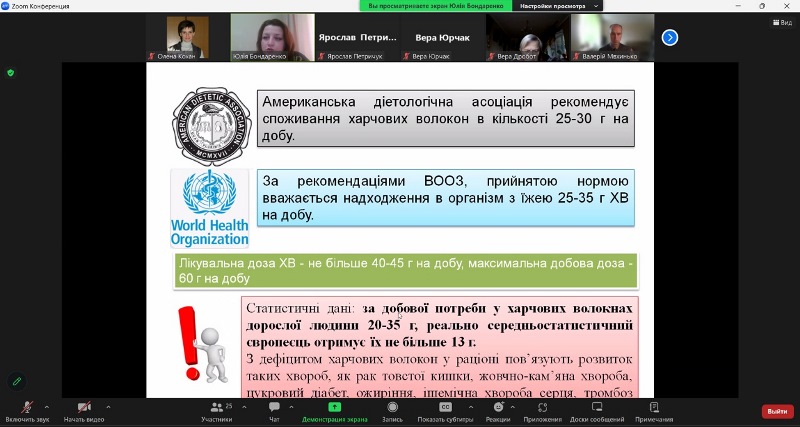Show next participants with blue arrow
This screenshot has width=800, height=427.
click(x=670, y=37)
